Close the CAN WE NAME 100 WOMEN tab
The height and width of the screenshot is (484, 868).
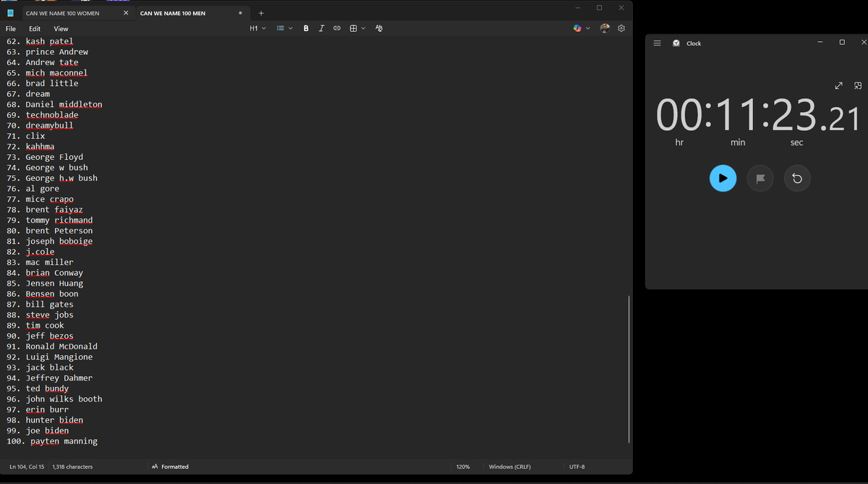(x=126, y=13)
